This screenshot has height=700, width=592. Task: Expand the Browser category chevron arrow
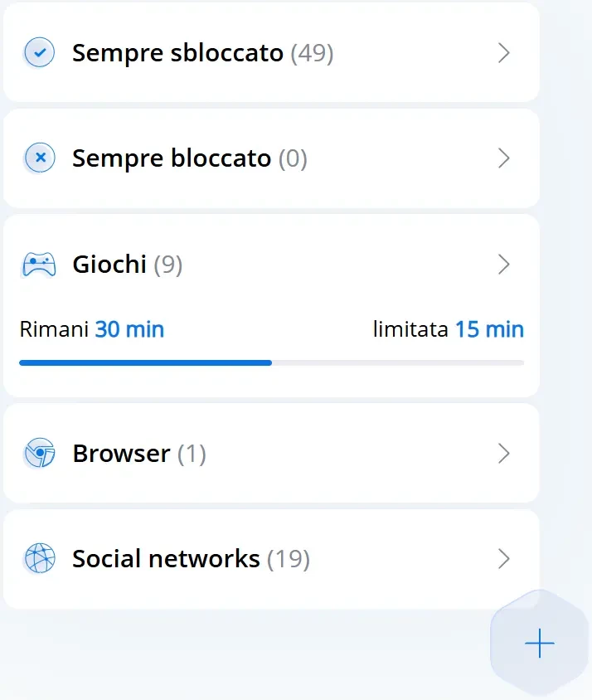503,454
